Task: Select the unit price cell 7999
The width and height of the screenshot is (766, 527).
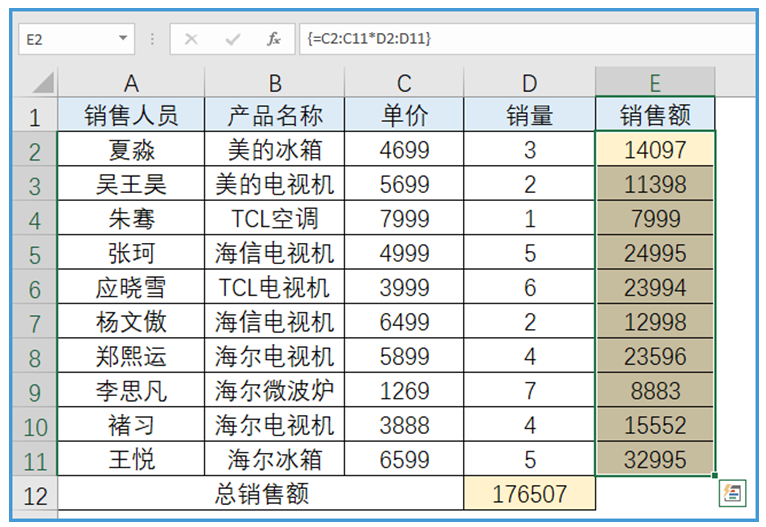Action: tap(404, 219)
